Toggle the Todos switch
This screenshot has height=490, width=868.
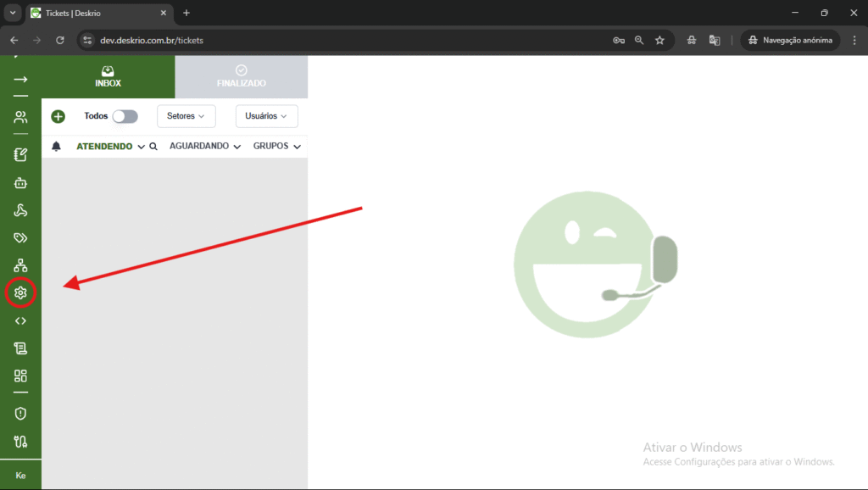[x=125, y=116]
